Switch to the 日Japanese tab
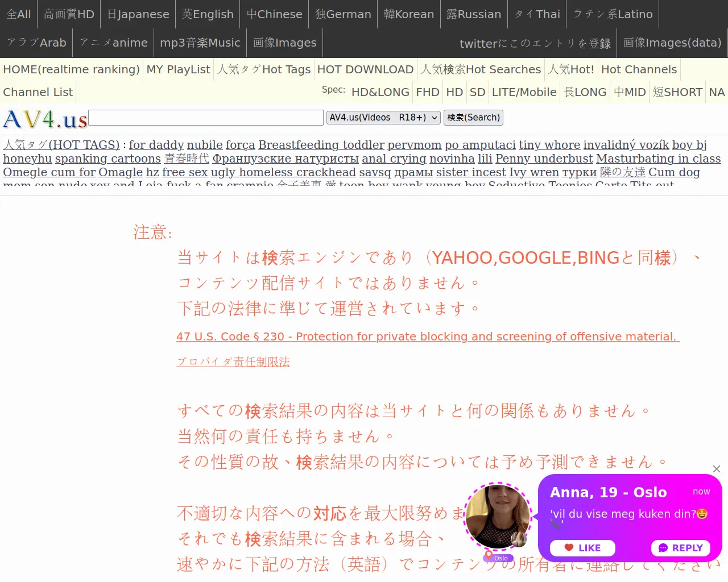 click(138, 14)
